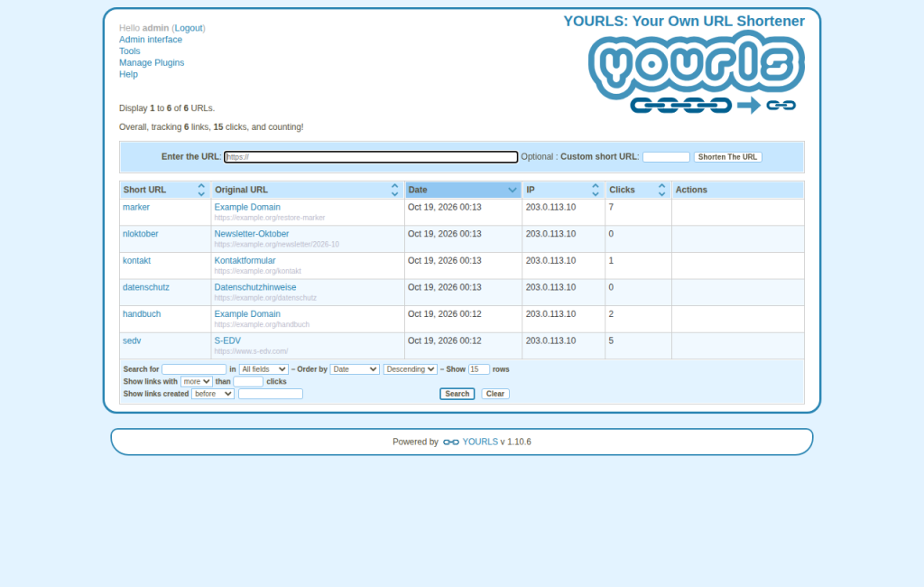Focus the rows count field showing 15

pyautogui.click(x=478, y=369)
